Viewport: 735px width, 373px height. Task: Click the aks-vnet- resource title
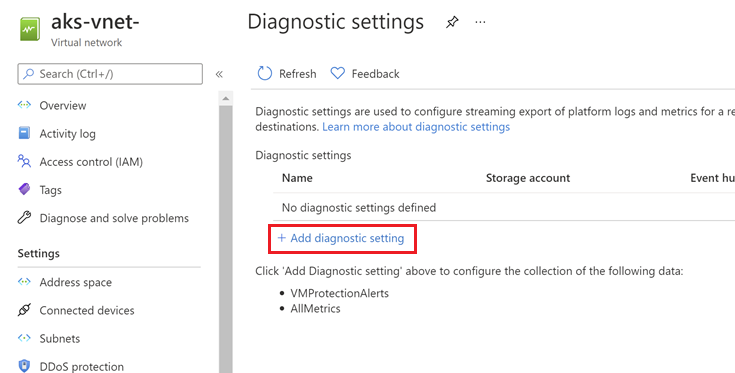click(x=95, y=21)
